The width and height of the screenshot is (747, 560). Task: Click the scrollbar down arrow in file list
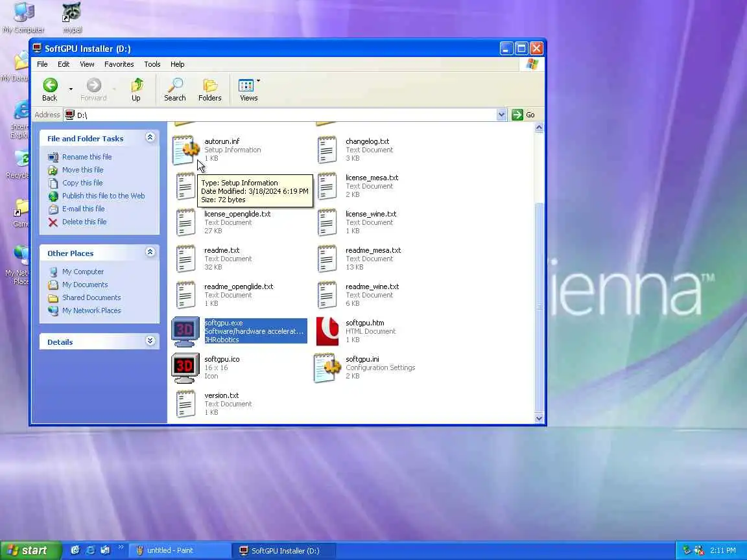539,418
